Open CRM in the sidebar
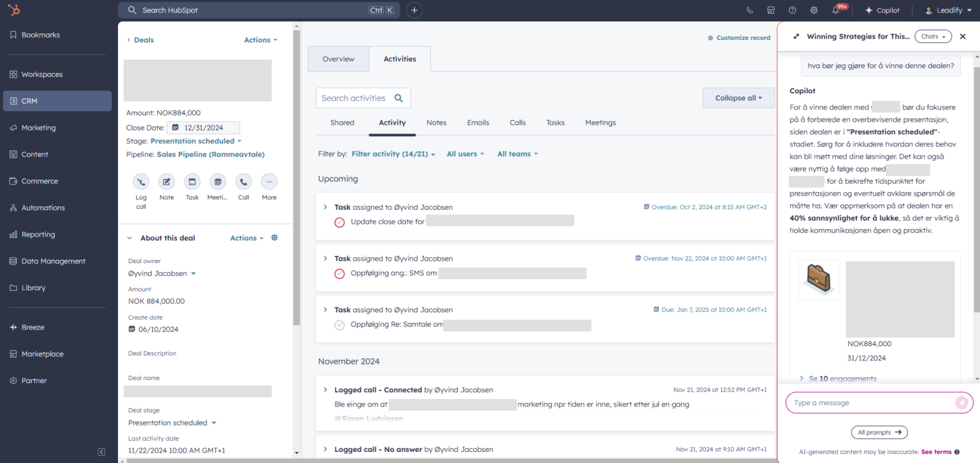 tap(57, 101)
